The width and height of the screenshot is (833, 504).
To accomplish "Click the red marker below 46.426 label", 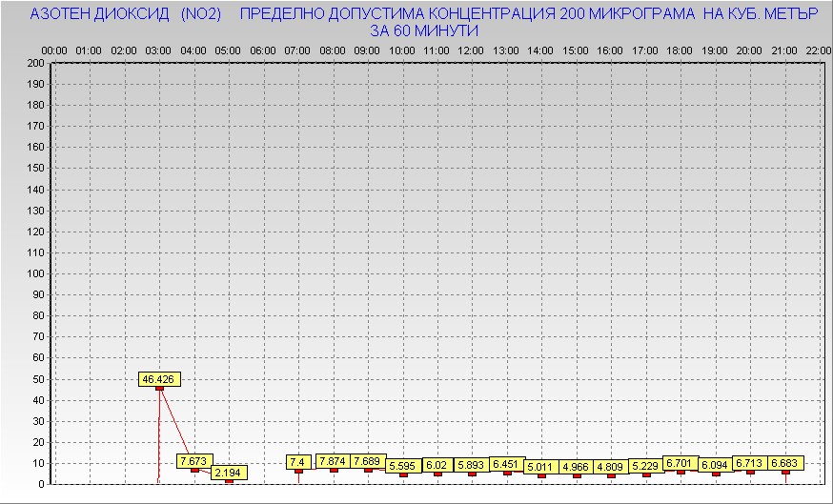I will pos(159,388).
